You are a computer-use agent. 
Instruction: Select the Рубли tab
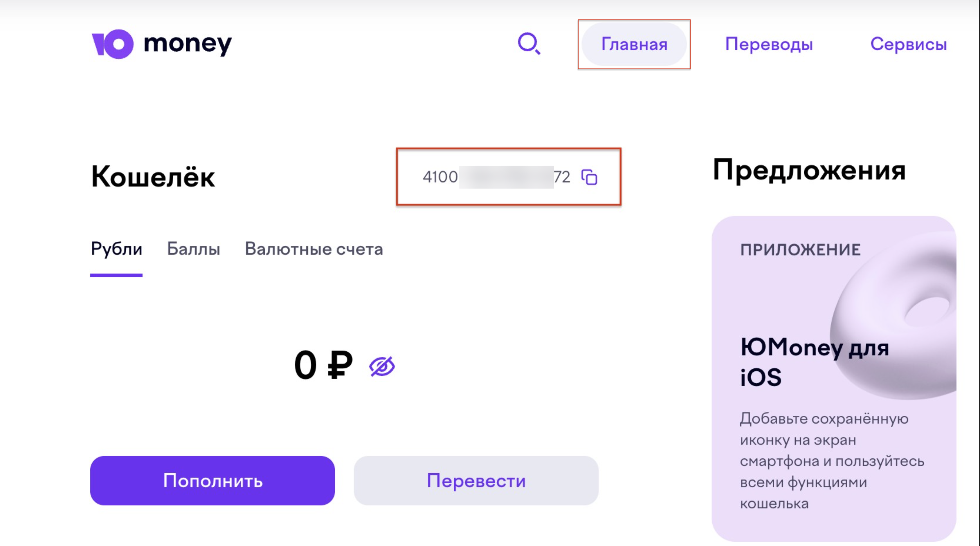(116, 249)
